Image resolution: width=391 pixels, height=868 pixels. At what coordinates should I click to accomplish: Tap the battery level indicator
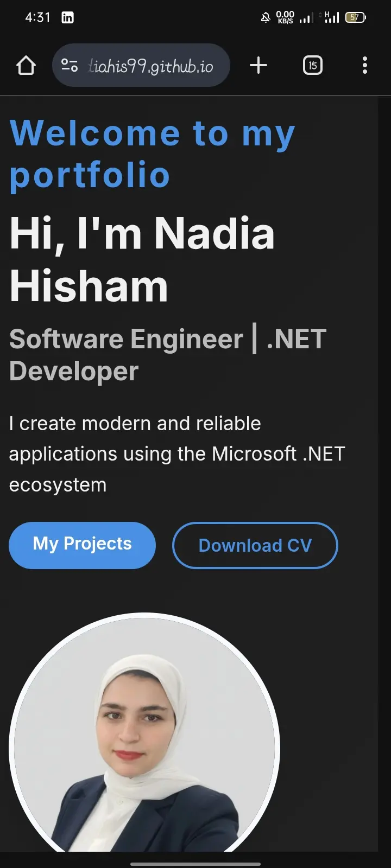(x=355, y=17)
